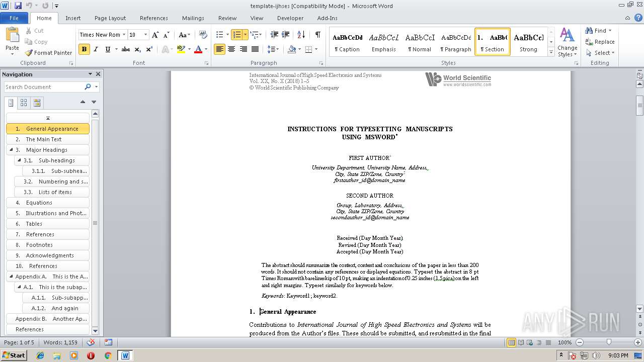Toggle Bold formatting
This screenshot has height=362, width=644.
click(84, 49)
